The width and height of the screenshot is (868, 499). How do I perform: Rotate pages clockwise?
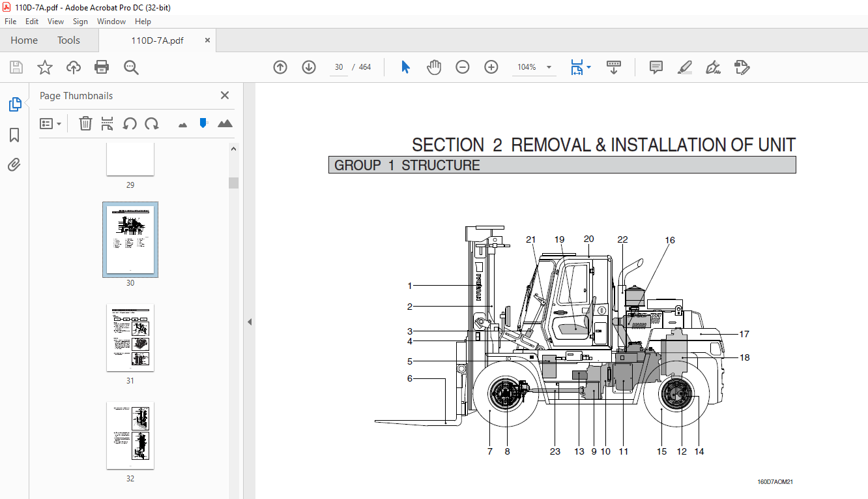152,123
